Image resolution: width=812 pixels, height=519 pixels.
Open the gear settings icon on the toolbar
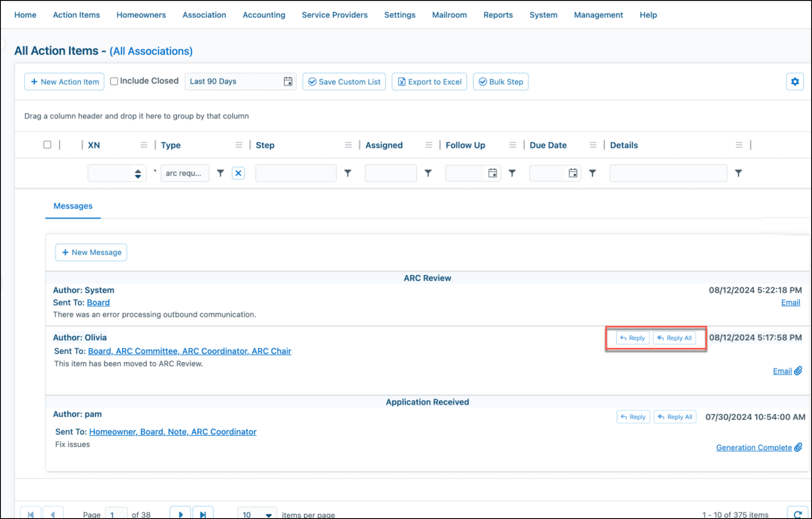tap(795, 81)
